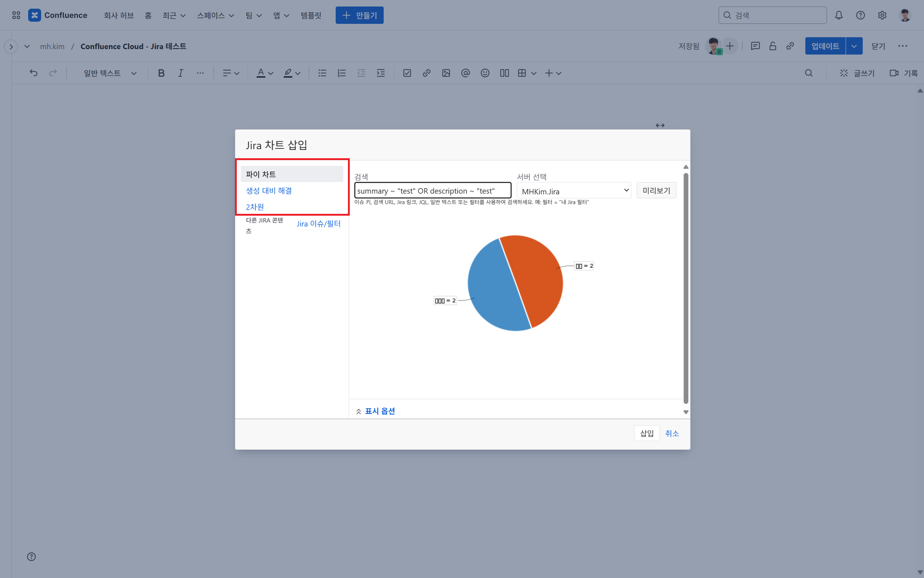Insert a link from the toolbar
This screenshot has height=578, width=924.
click(x=427, y=73)
